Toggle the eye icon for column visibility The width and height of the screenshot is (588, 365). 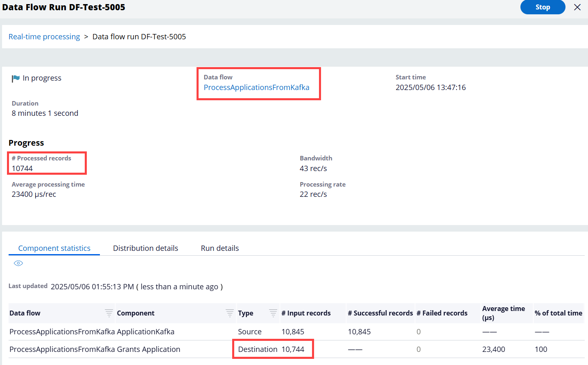click(18, 263)
